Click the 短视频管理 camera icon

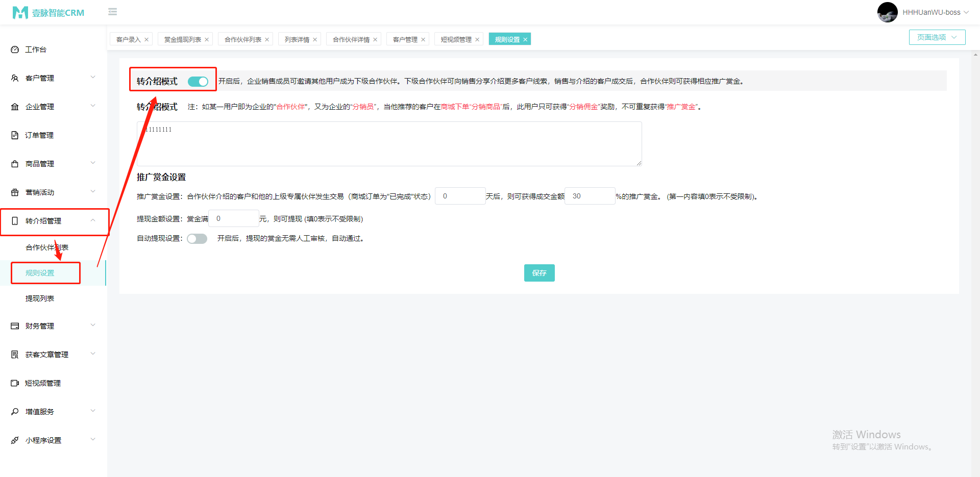pos(14,383)
